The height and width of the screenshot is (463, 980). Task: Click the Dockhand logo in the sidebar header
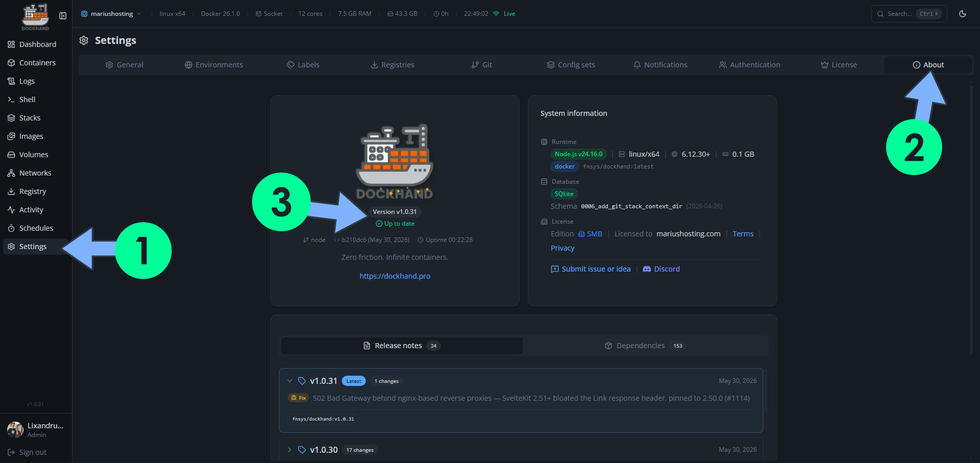tap(35, 17)
